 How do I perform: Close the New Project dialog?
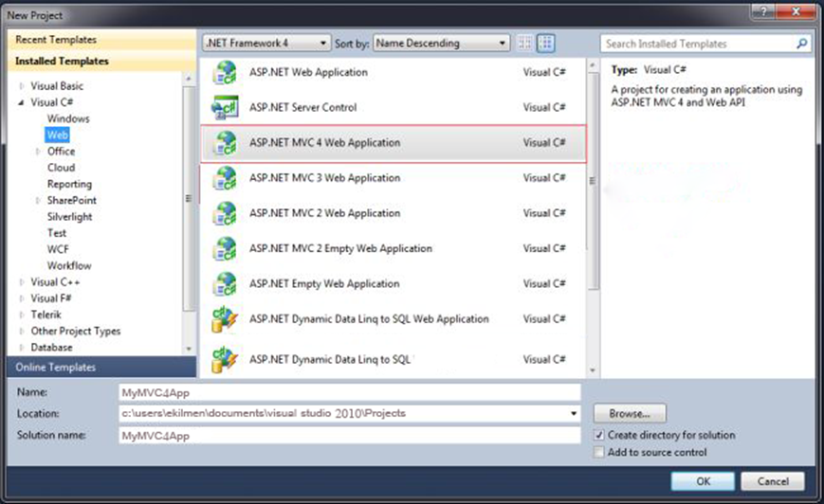[797, 10]
